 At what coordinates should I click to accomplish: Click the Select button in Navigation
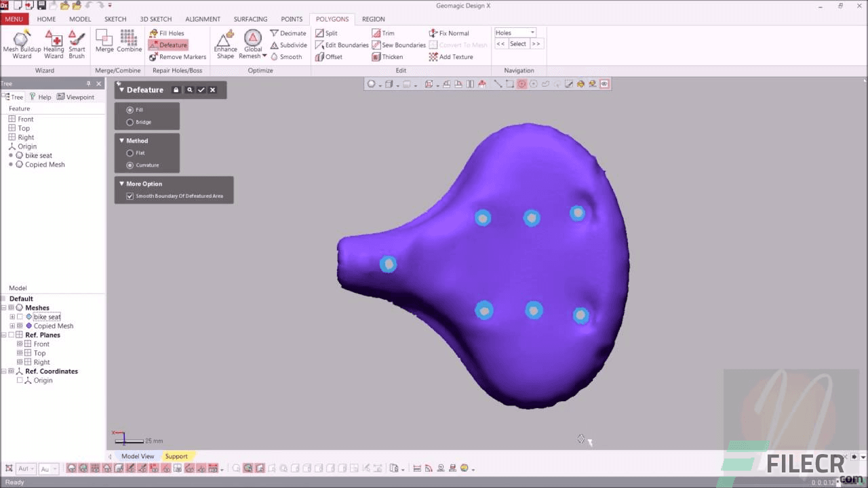click(x=517, y=43)
